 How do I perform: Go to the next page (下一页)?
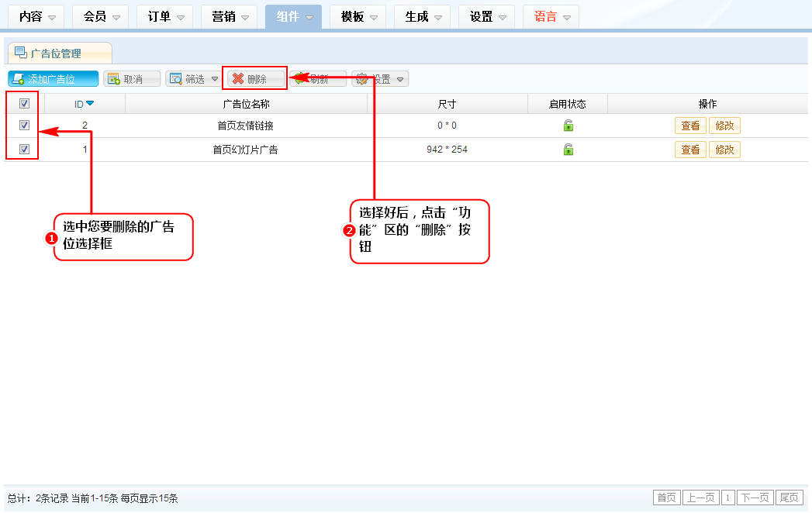pos(755,498)
